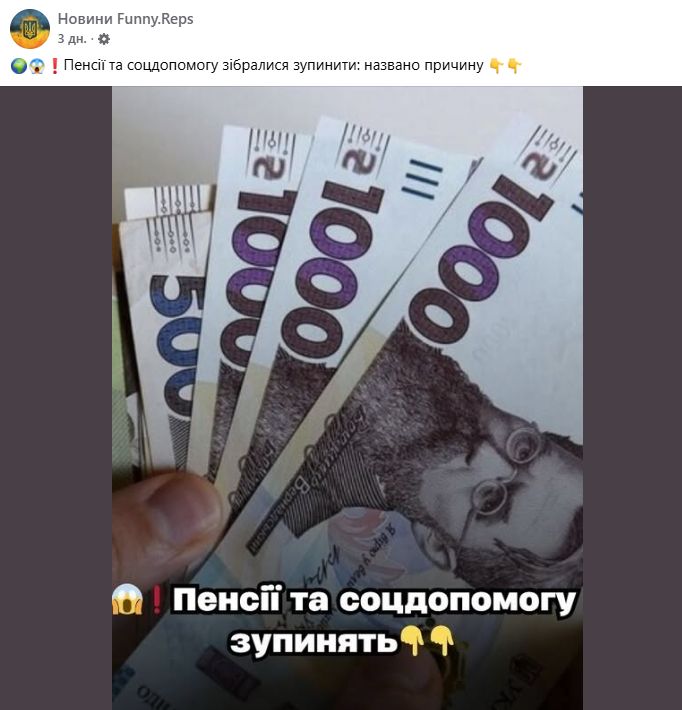The image size is (682, 710).
Task: Click the right dark margin beside image
Action: tap(632, 398)
